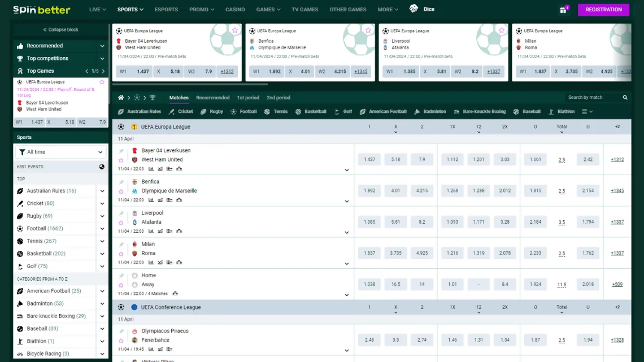The height and width of the screenshot is (362, 644).
Task: Click the REGISTRATION button
Action: tap(603, 10)
